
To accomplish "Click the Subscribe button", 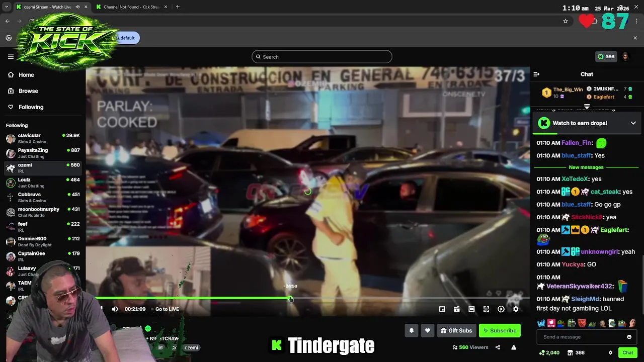I will click(x=500, y=330).
